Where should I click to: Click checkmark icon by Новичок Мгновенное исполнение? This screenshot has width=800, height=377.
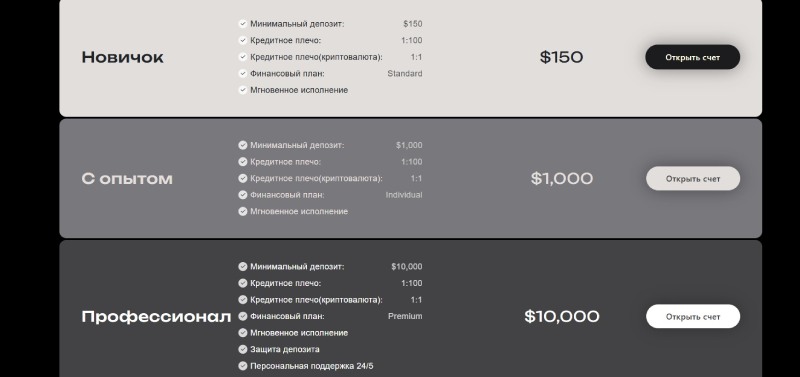(x=243, y=90)
